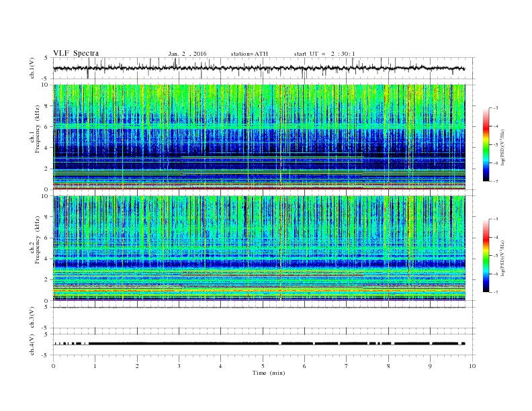The width and height of the screenshot is (532, 411).
Task: Click the "3" tick on Time axis
Action: click(179, 366)
